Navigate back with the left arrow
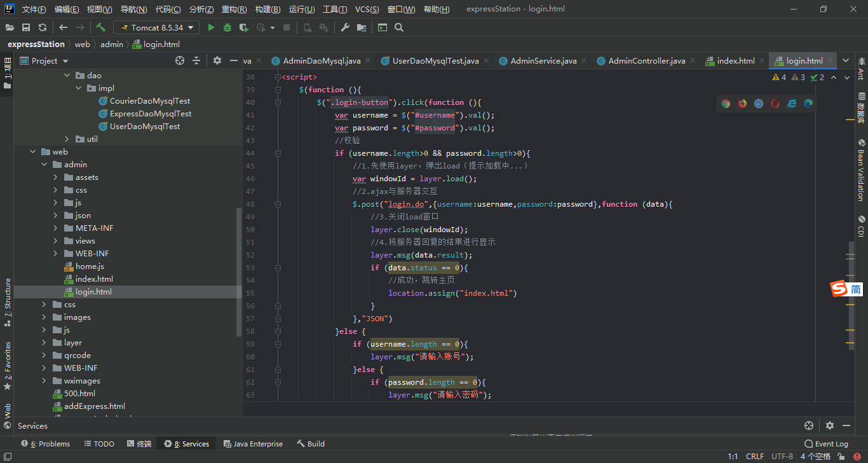 64,27
